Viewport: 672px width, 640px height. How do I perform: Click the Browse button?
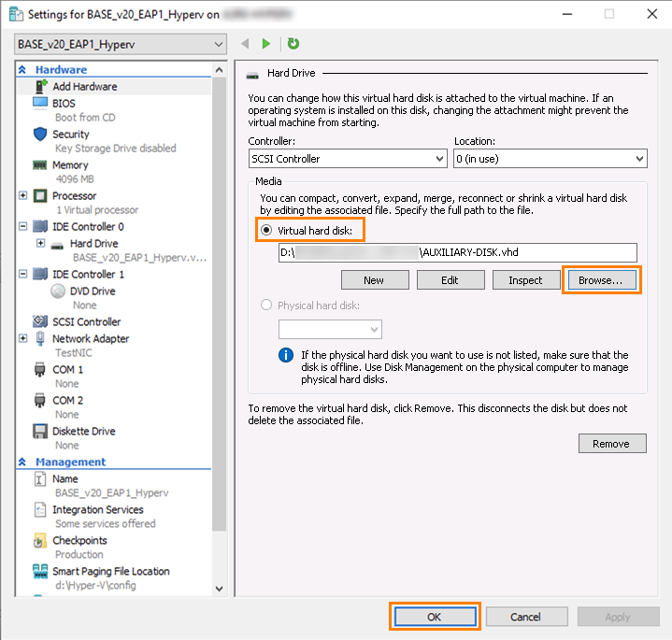[x=602, y=280]
